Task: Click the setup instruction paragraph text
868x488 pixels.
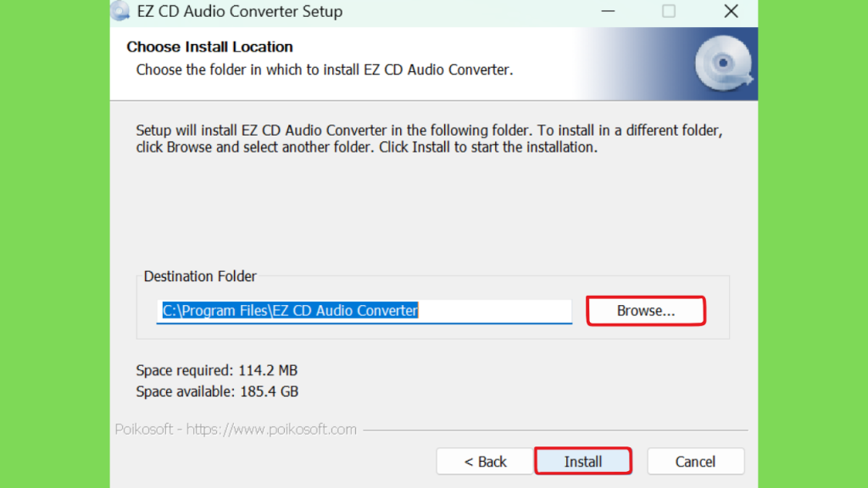Action: pos(428,139)
